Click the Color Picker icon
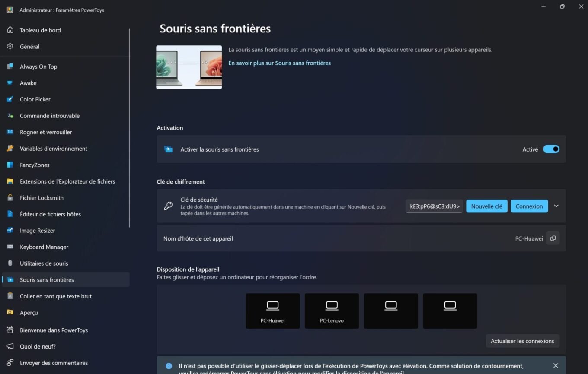This screenshot has width=588, height=374. 10,99
